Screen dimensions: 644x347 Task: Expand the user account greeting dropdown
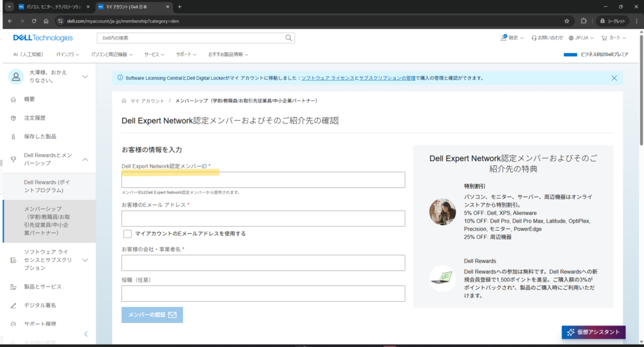tap(85, 77)
